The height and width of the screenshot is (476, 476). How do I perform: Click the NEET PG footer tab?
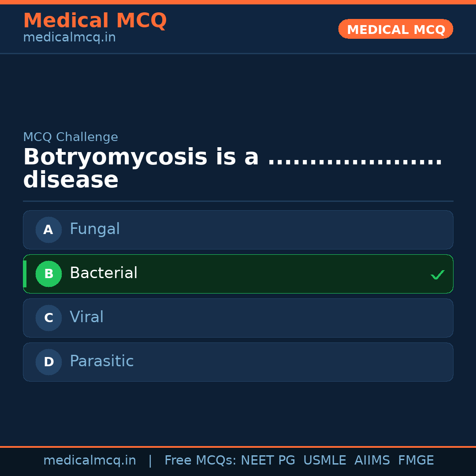point(268,460)
